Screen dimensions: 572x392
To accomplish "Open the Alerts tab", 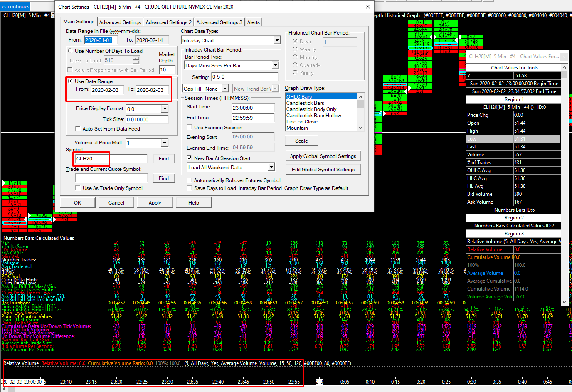I will point(253,22).
